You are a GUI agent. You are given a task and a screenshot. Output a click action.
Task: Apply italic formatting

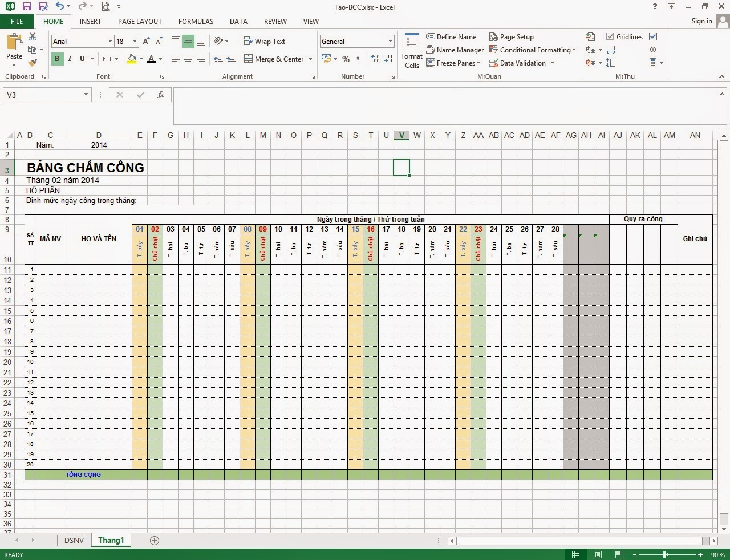point(70,59)
